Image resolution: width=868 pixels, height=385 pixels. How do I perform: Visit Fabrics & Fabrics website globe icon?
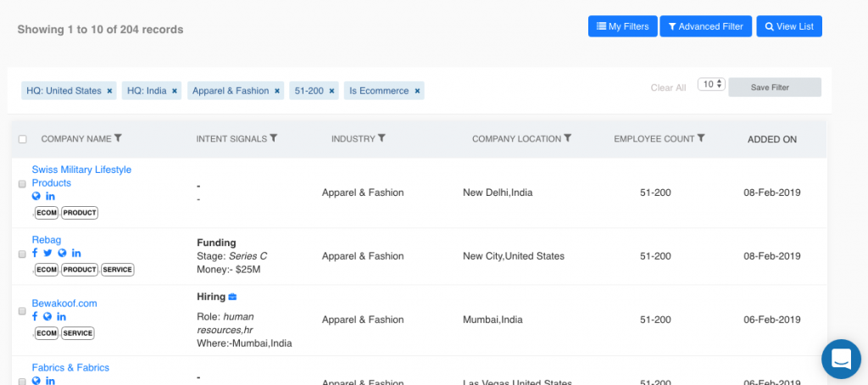tap(36, 381)
